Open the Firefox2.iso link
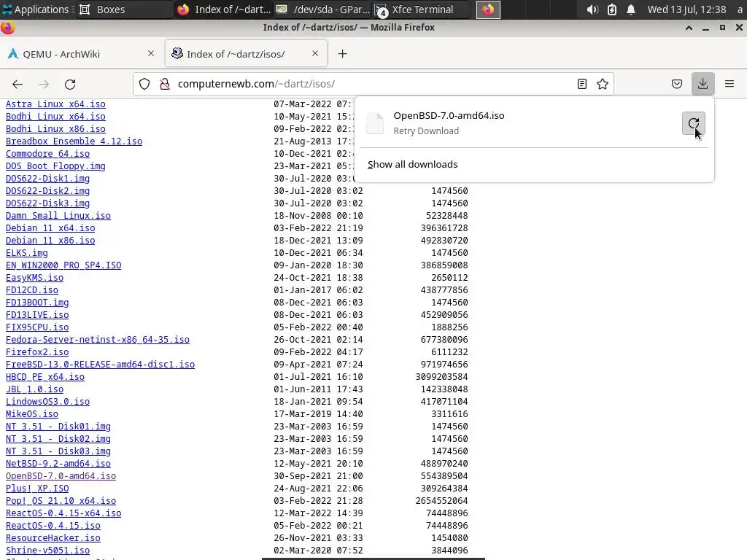747x560 pixels. click(x=37, y=352)
